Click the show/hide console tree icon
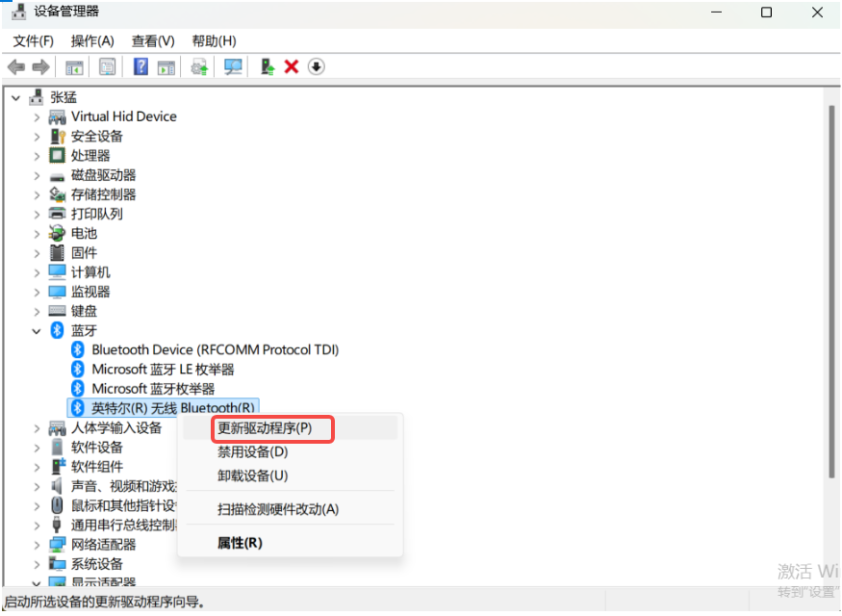 [x=74, y=66]
